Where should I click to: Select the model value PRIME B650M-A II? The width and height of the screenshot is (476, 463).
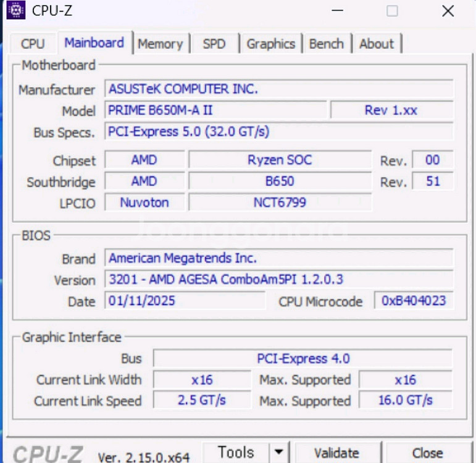215,111
